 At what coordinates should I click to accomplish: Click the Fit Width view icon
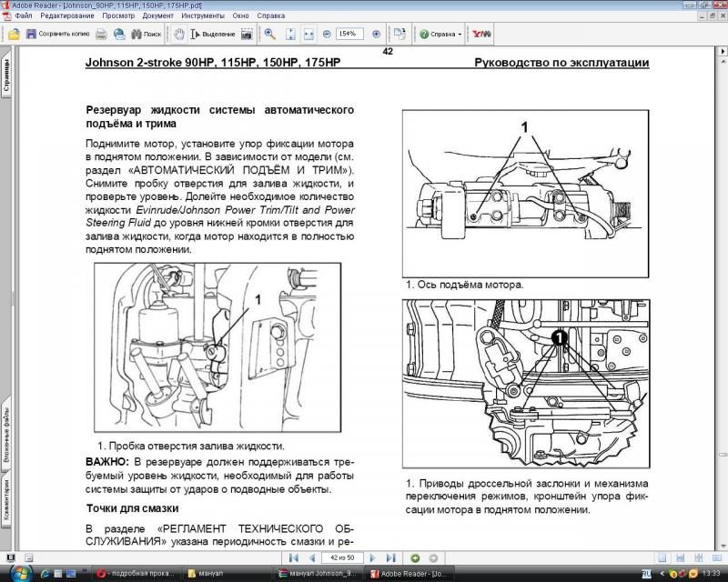pyautogui.click(x=309, y=34)
